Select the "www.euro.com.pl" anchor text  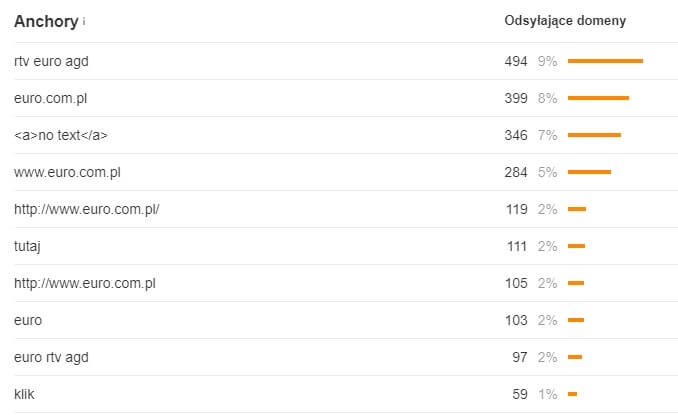coord(67,172)
